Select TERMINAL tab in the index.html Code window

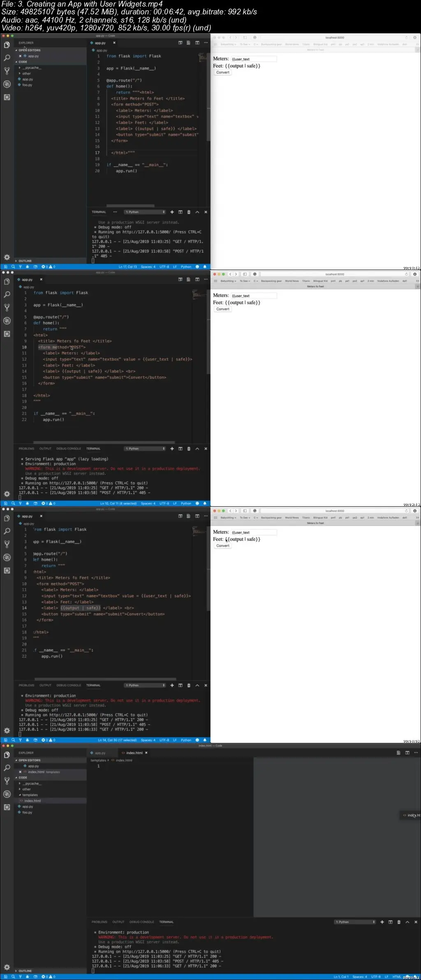pyautogui.click(x=166, y=922)
